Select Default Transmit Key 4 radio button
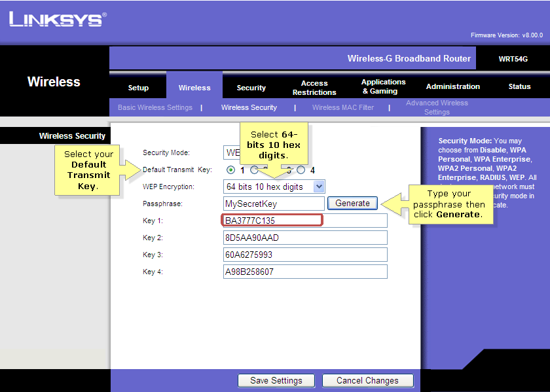 click(301, 170)
